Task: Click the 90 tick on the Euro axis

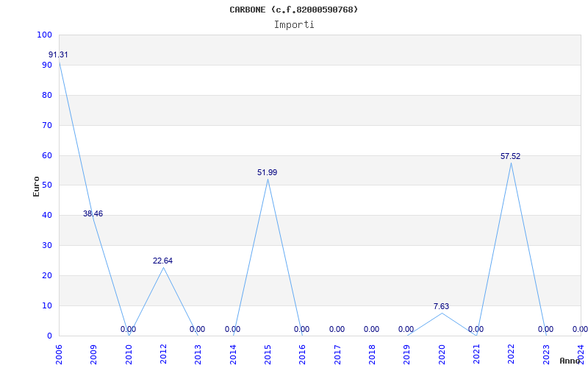Action: [47, 65]
